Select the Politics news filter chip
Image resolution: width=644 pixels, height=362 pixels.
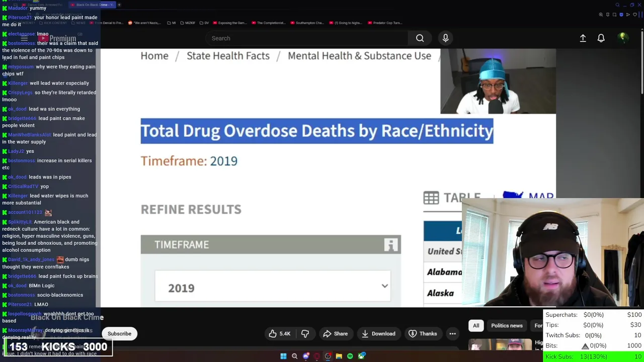[x=507, y=325]
